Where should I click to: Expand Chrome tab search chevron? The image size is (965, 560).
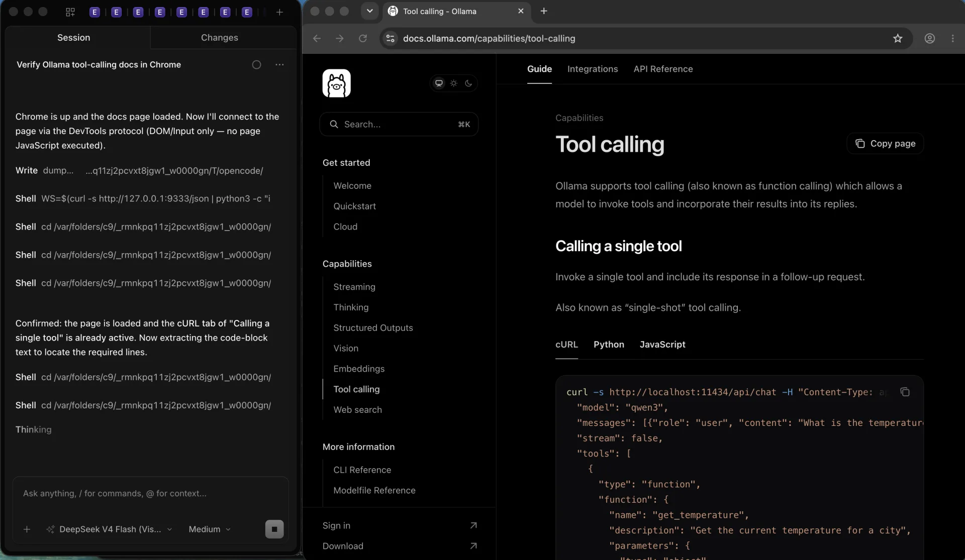[369, 11]
